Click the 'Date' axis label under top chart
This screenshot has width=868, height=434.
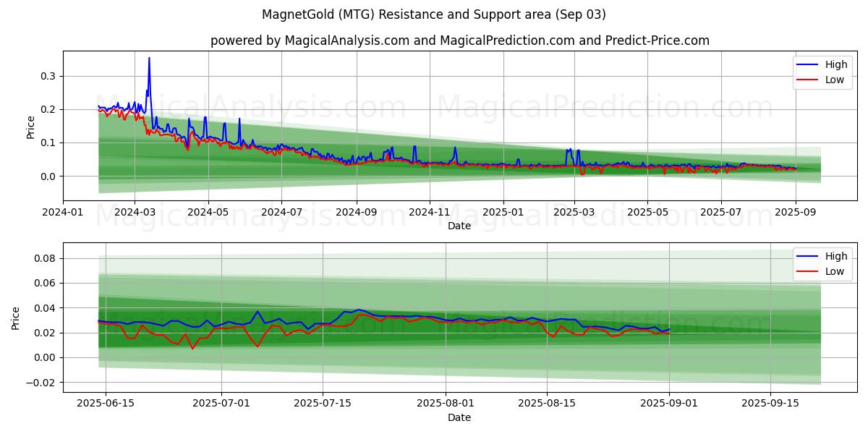coord(459,226)
